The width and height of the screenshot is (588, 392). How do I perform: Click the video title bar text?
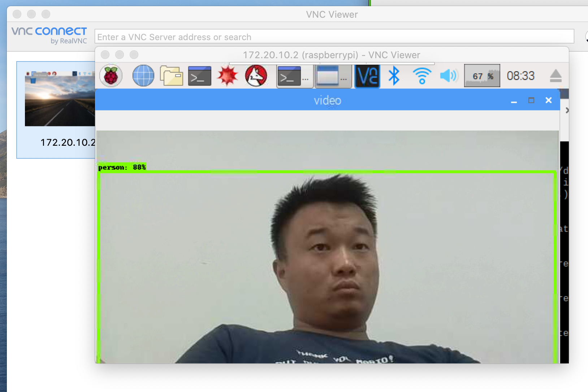coord(327,100)
